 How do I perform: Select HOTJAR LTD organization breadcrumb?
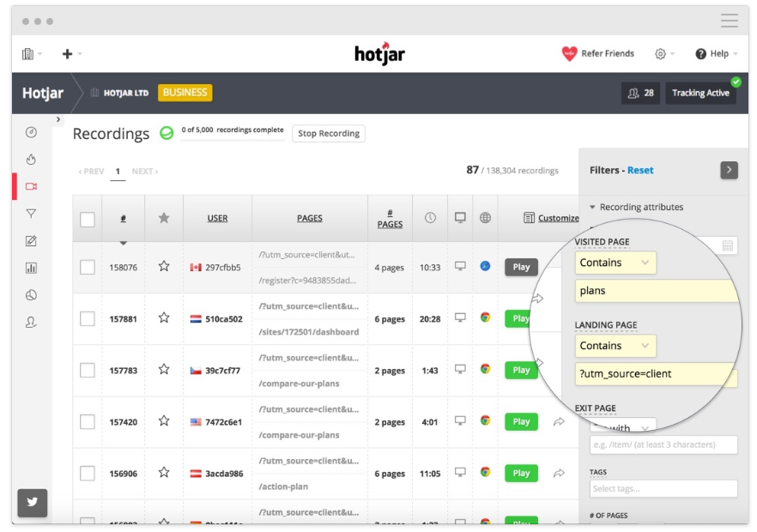tap(120, 93)
